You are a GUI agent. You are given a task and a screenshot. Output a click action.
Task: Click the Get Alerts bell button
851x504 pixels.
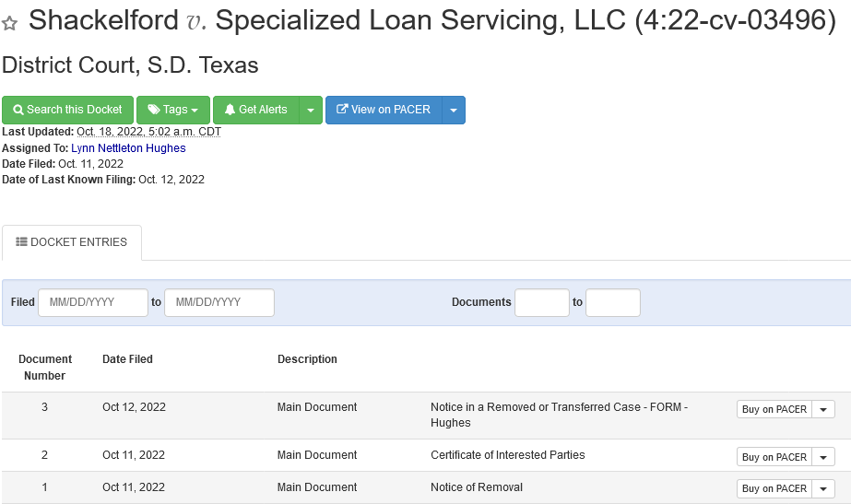coord(256,110)
